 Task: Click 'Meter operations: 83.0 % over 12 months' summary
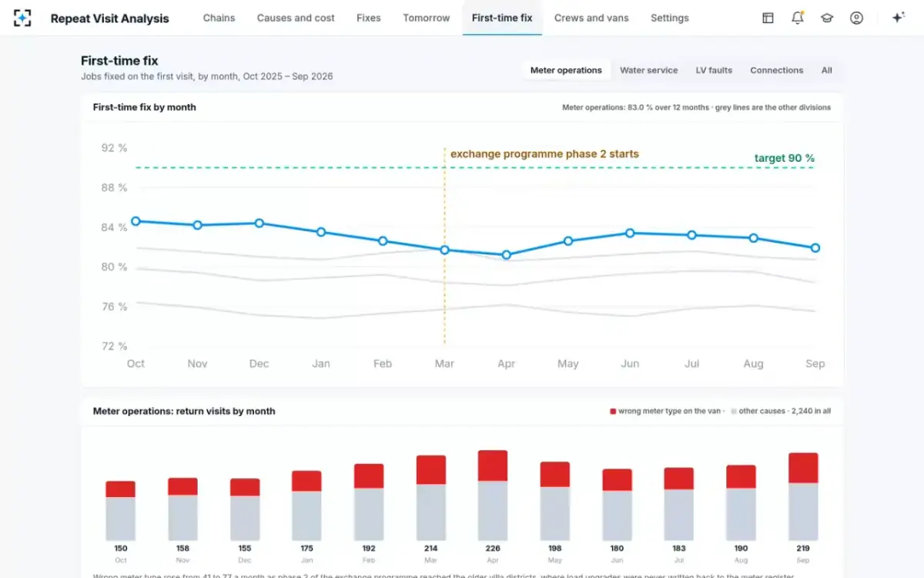pos(636,108)
